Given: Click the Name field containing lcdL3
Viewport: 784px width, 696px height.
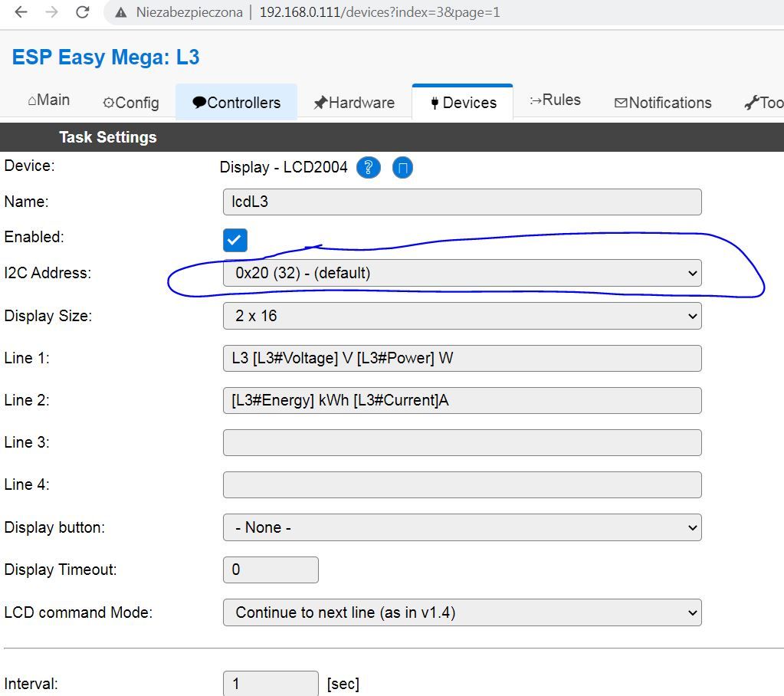Looking at the screenshot, I should (462, 202).
